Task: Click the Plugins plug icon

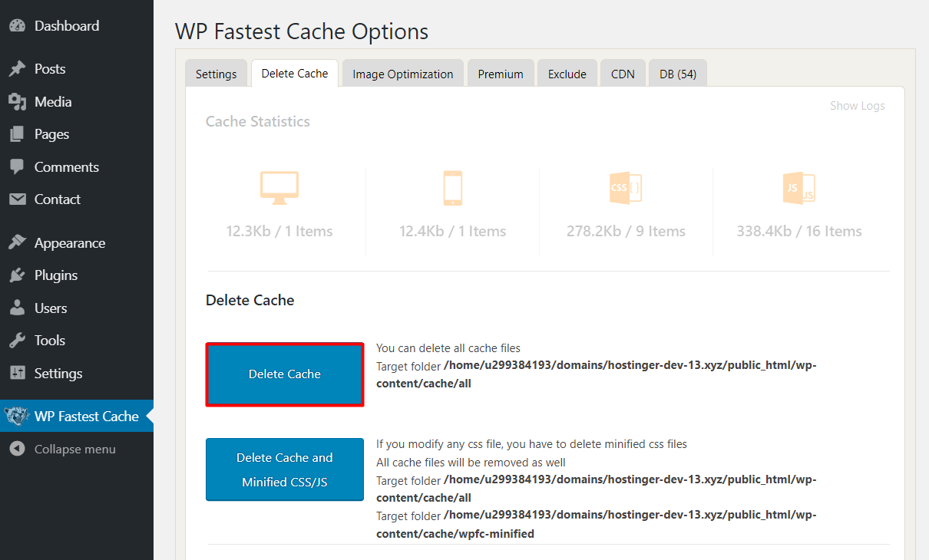Action: point(17,275)
